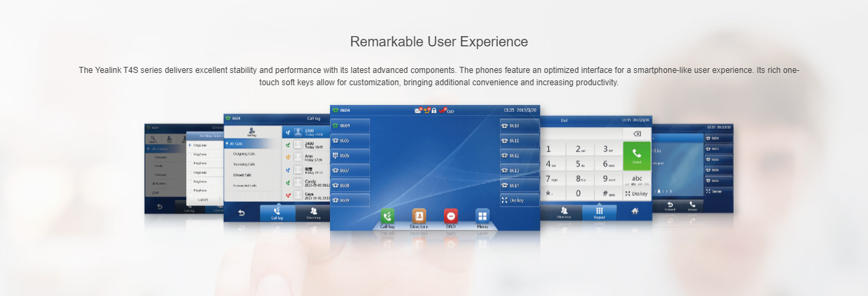Open the 2300 call log entry
The image size is (868, 296).
(306, 132)
